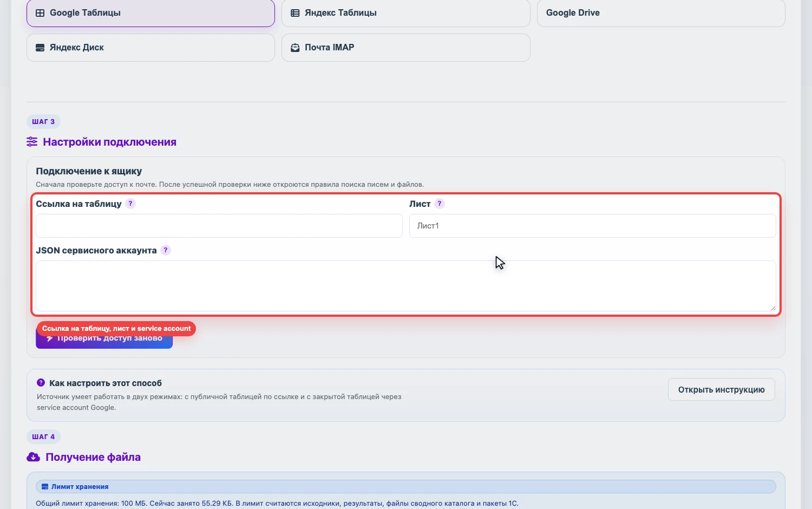The width and height of the screenshot is (812, 509).
Task: Click the Лимит хранения label bar
Action: pos(406,487)
